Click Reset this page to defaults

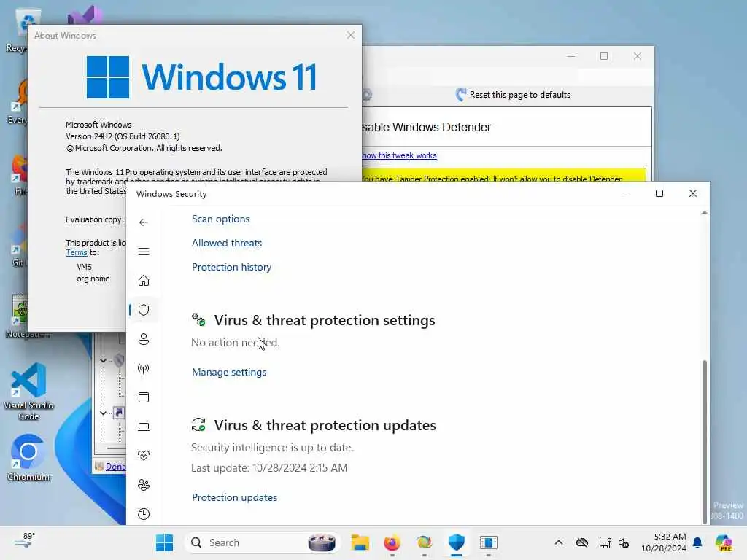point(513,95)
